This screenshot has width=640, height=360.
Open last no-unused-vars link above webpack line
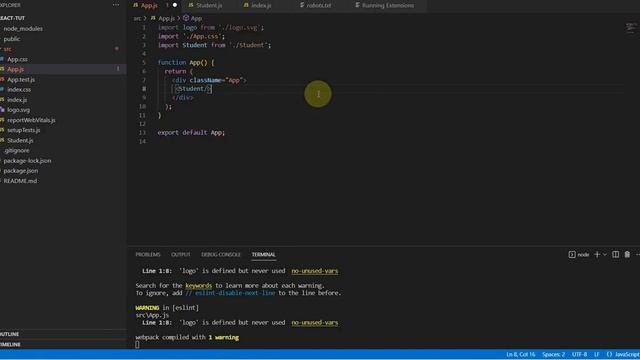pyautogui.click(x=315, y=322)
